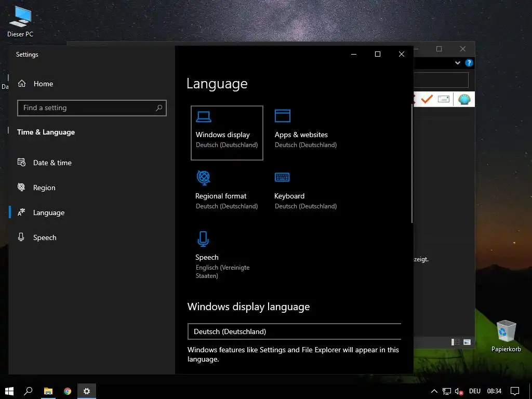Open the Windows Start menu
Image resolution: width=532 pixels, height=399 pixels.
tap(9, 391)
